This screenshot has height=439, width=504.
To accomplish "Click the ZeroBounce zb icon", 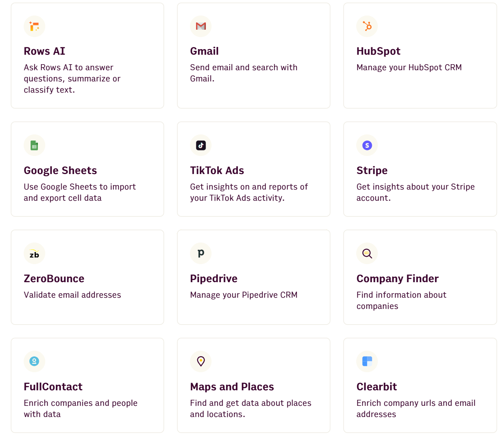I will (x=34, y=253).
